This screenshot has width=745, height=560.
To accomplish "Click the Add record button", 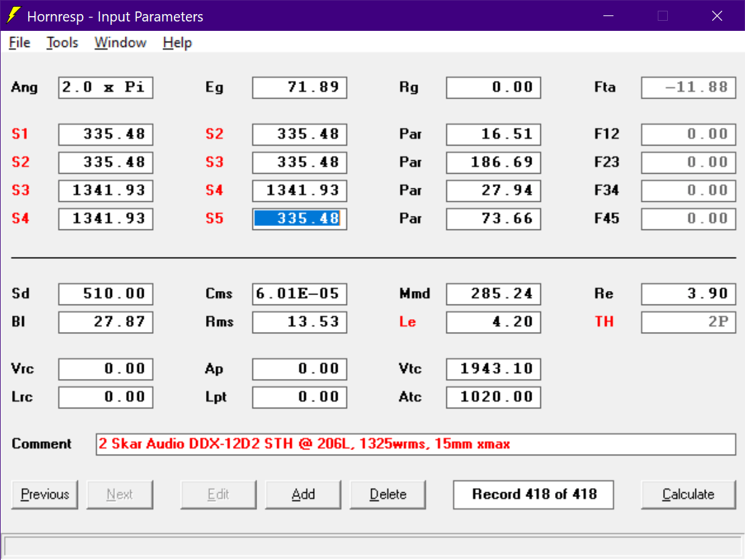I will pos(303,494).
